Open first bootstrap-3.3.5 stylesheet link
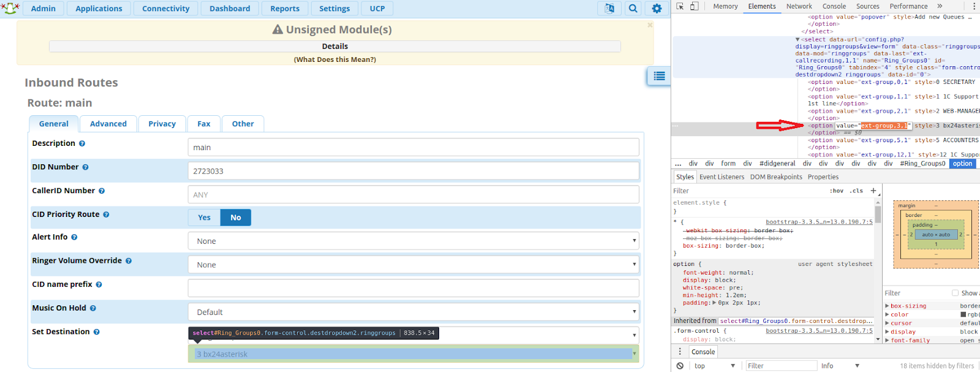 pos(819,222)
